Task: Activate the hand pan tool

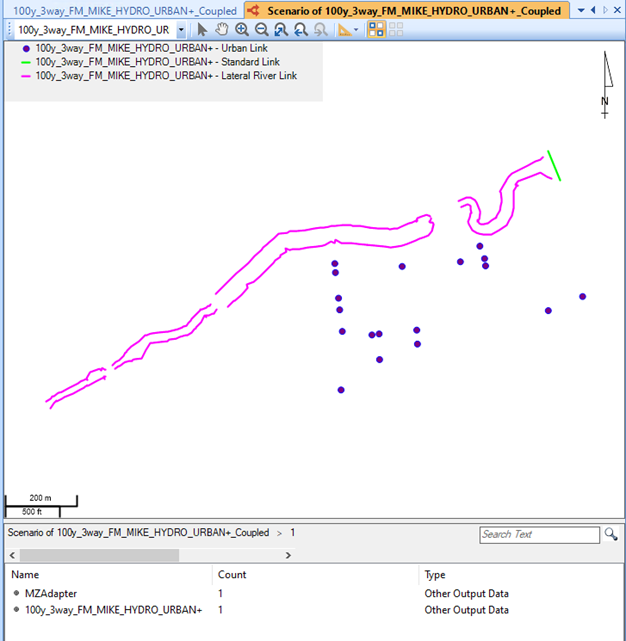Action: tap(222, 29)
